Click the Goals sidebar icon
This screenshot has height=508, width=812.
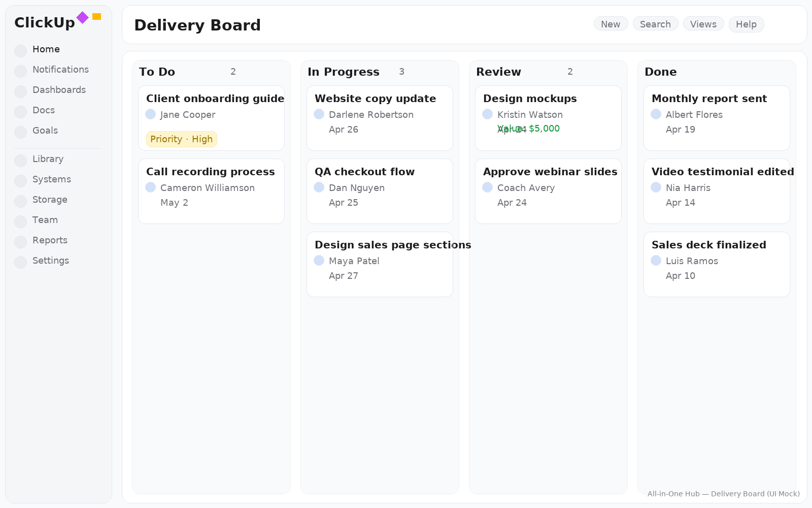tap(21, 132)
